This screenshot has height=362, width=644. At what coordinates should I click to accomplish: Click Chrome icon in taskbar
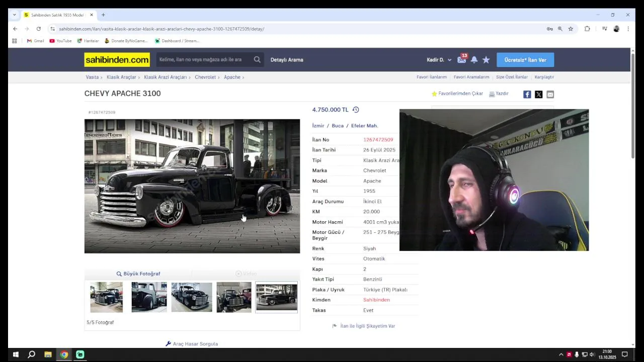(x=64, y=354)
